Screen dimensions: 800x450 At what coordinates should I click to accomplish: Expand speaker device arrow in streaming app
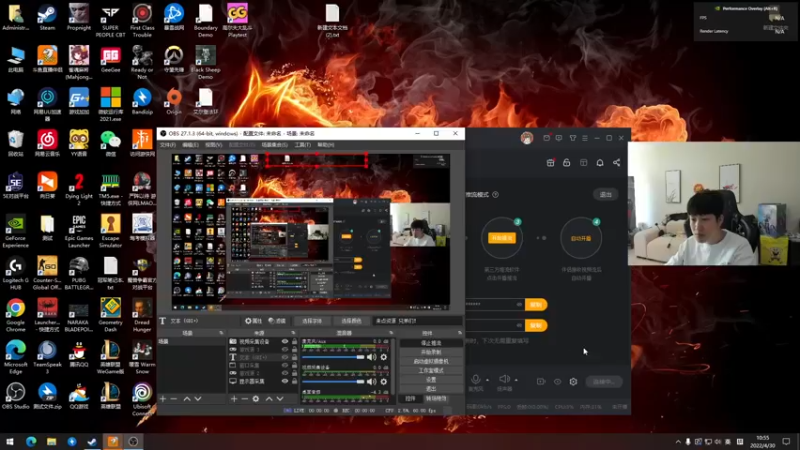(516, 380)
